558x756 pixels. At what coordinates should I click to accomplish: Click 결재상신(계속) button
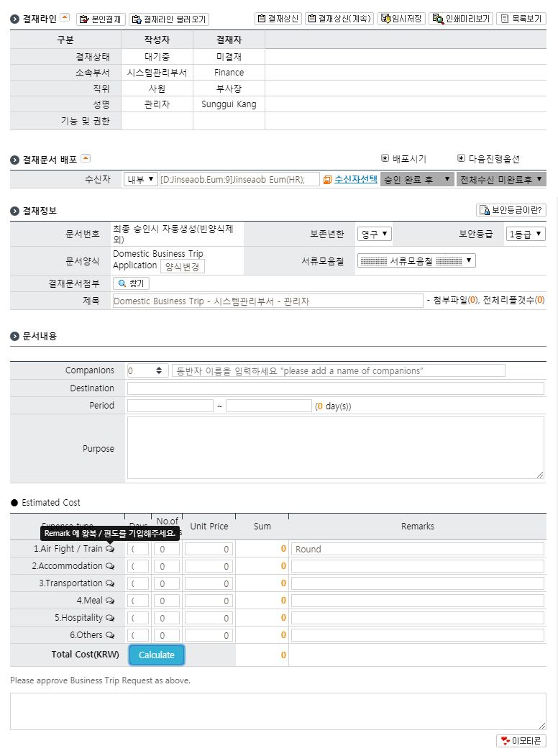click(x=339, y=19)
